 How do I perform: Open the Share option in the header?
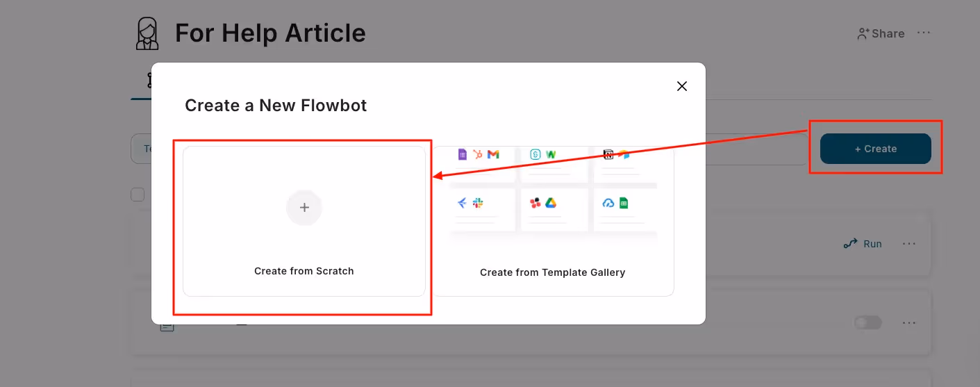(881, 33)
